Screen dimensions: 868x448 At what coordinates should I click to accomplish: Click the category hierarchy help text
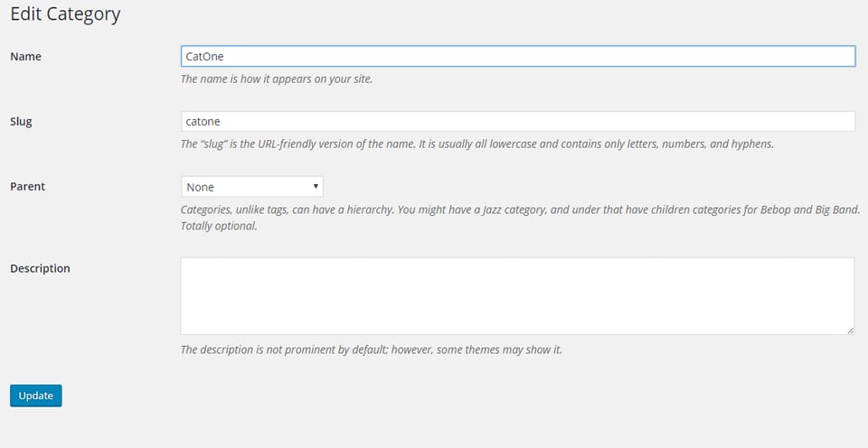pyautogui.click(x=521, y=210)
